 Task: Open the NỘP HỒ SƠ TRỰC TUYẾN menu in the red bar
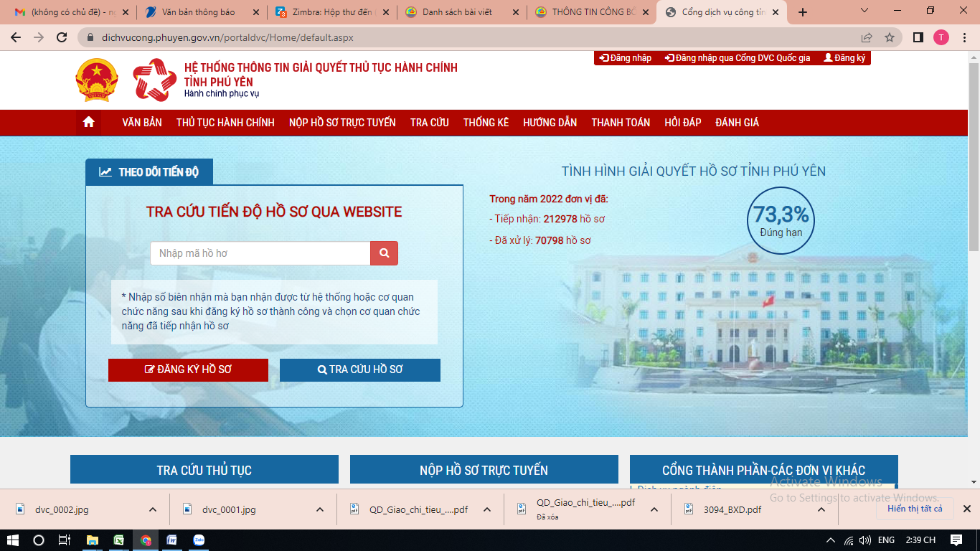342,123
